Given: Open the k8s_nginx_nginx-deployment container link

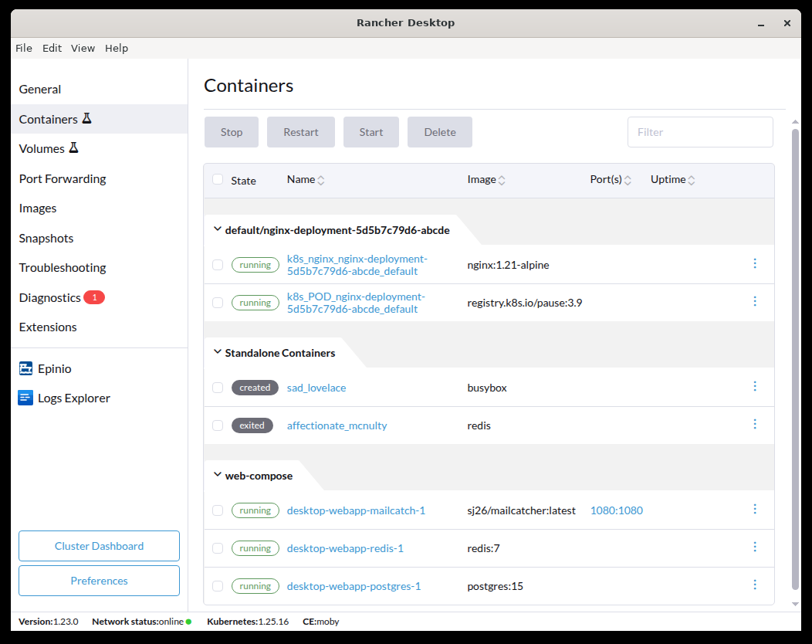Looking at the screenshot, I should (x=357, y=265).
